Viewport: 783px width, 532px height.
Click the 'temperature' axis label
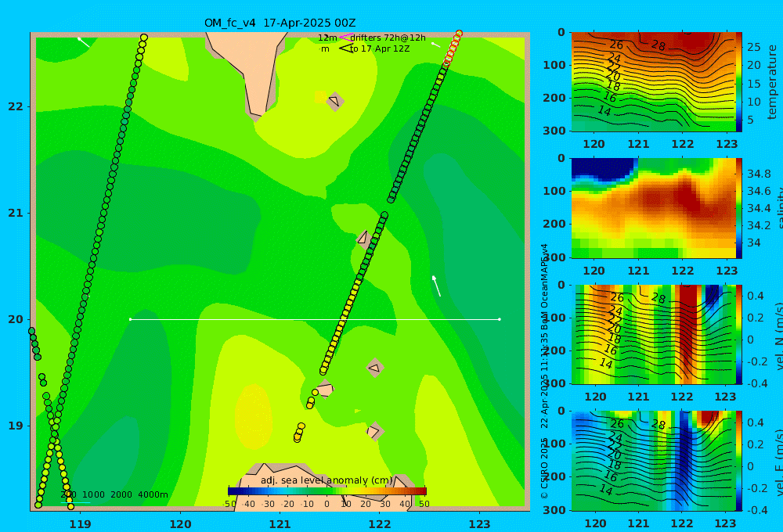(x=773, y=82)
